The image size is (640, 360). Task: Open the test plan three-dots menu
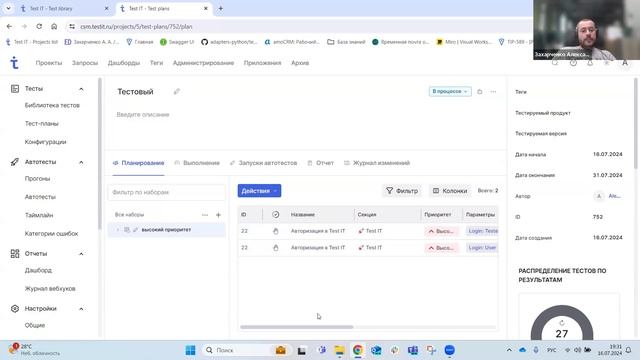pos(493,91)
